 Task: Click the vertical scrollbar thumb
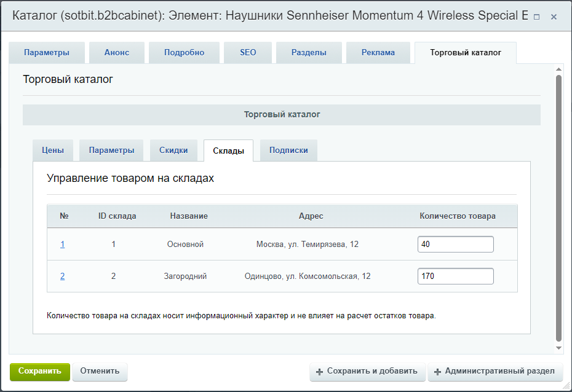point(558,208)
